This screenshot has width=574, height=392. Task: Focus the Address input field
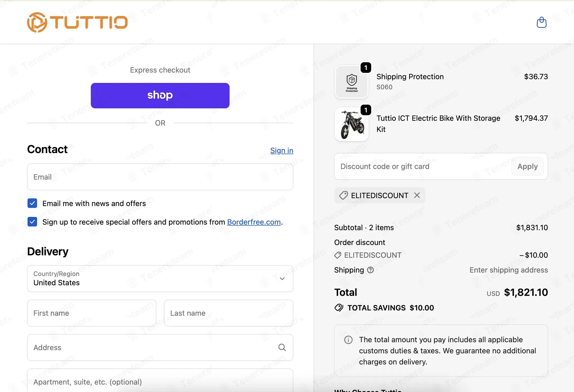click(160, 348)
